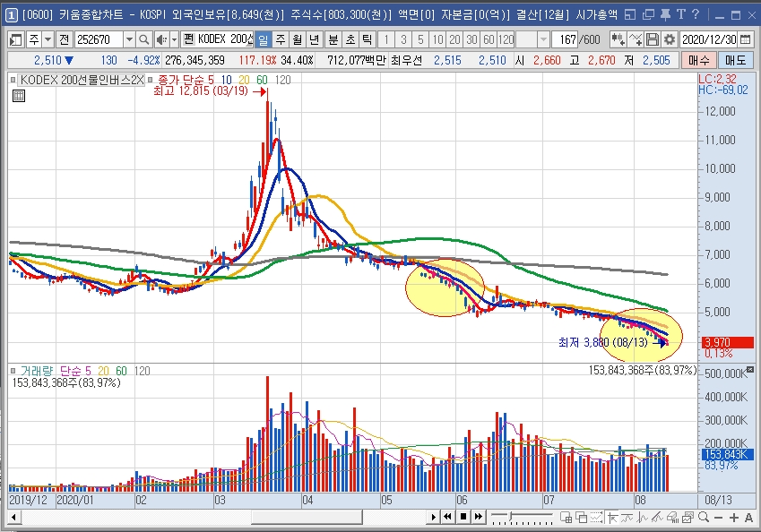Click the 전 button
This screenshot has width=761, height=532.
click(x=64, y=39)
